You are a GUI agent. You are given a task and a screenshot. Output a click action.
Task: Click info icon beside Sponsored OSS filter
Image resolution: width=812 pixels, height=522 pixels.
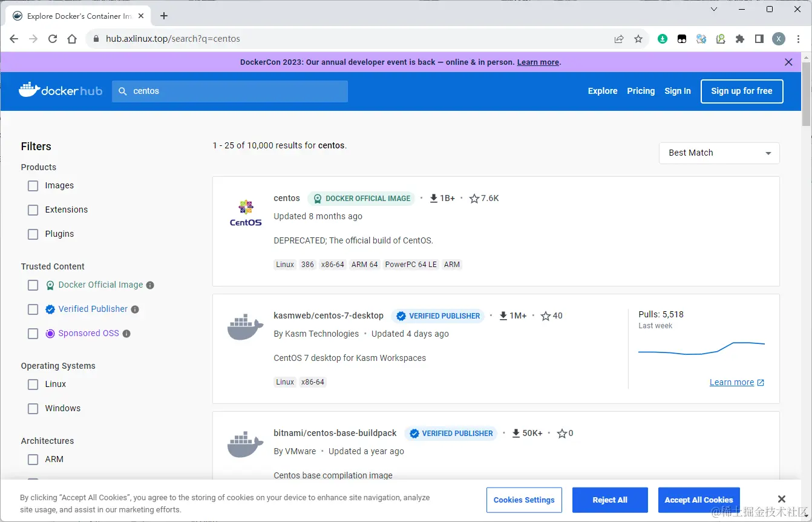tap(126, 334)
